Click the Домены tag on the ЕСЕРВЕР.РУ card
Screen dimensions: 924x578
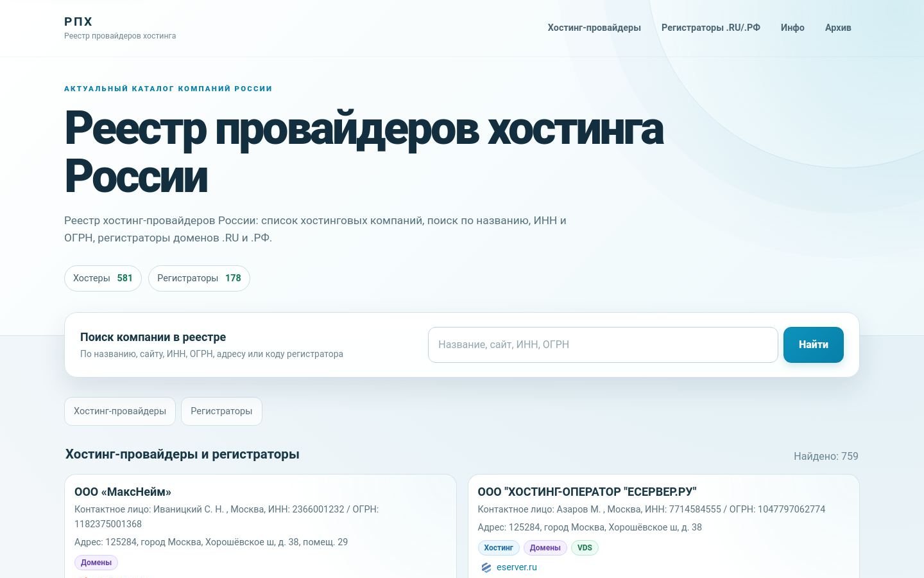[x=545, y=548]
